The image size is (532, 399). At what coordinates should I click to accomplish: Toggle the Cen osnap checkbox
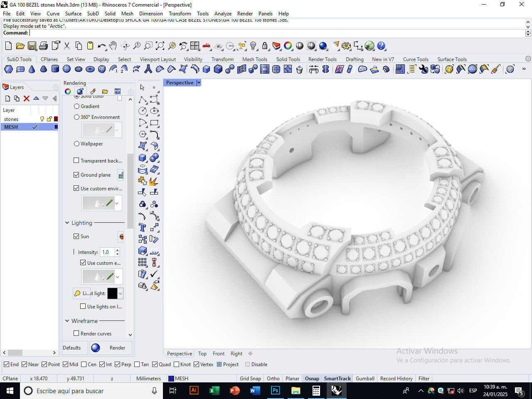click(84, 365)
